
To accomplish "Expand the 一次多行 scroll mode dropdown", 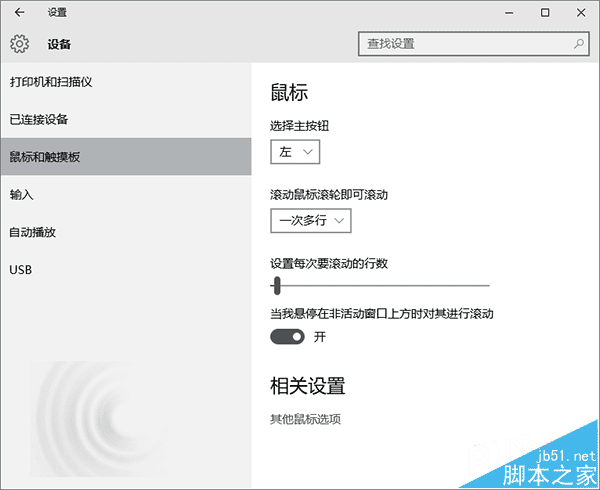I will [x=311, y=220].
